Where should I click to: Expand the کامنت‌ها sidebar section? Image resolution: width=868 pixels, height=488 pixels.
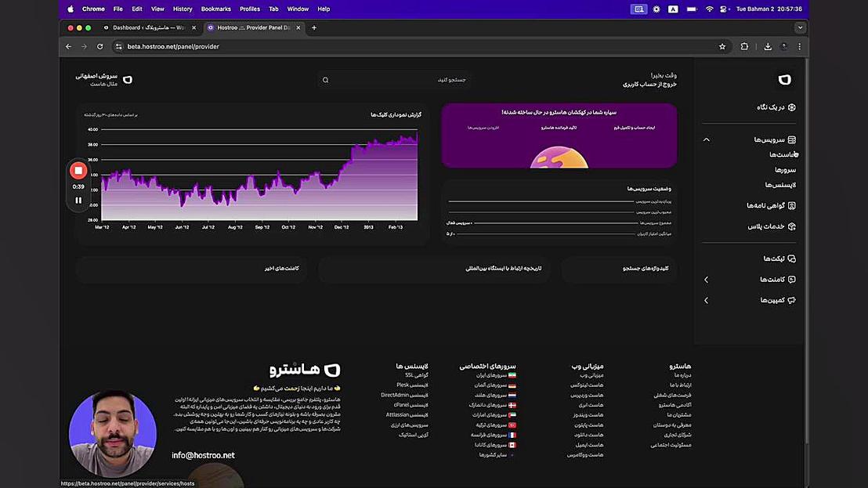pos(707,280)
